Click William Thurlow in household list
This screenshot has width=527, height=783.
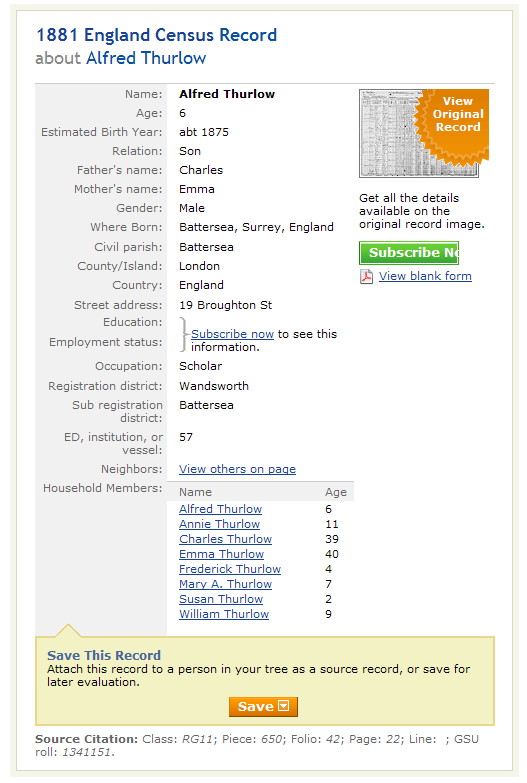[224, 614]
